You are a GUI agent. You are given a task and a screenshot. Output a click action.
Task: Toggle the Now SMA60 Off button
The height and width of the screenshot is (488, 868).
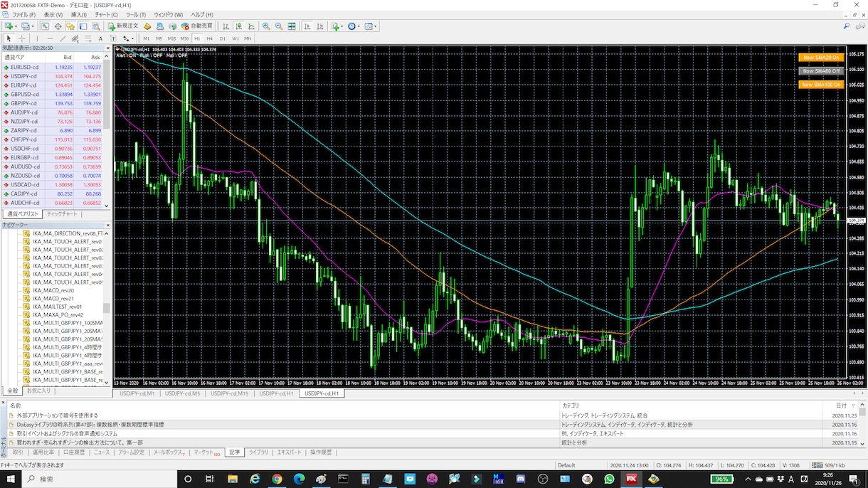point(821,71)
